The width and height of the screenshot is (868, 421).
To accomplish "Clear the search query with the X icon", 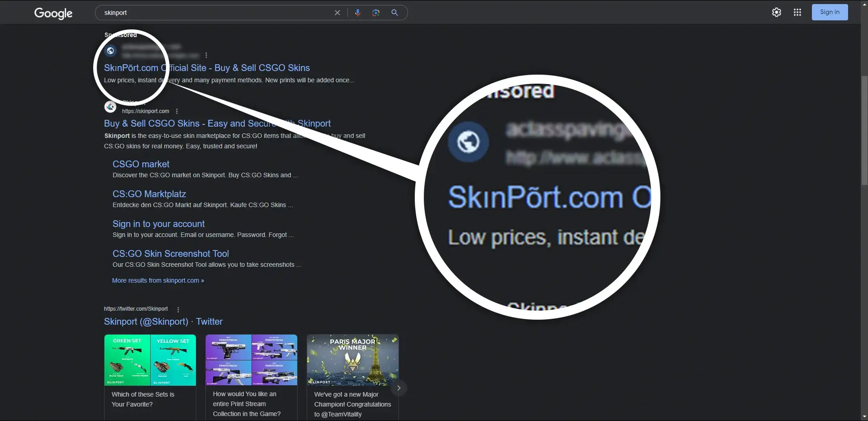I will [x=337, y=13].
